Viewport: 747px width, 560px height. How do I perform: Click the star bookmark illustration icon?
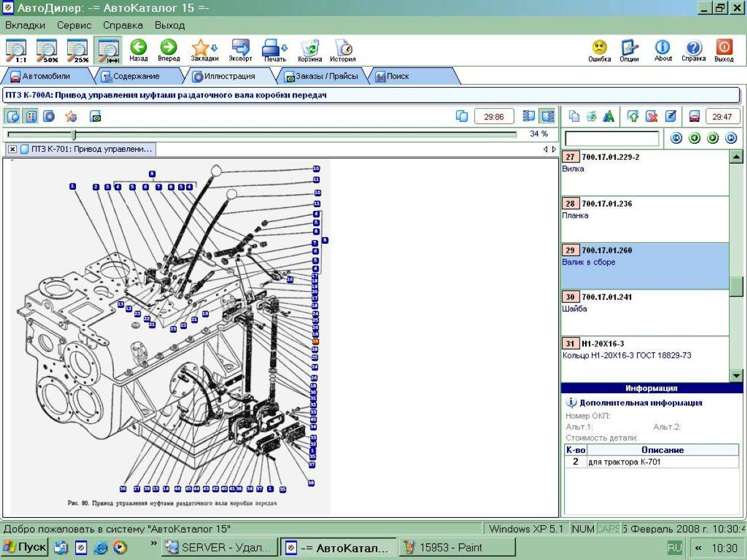coord(71,116)
